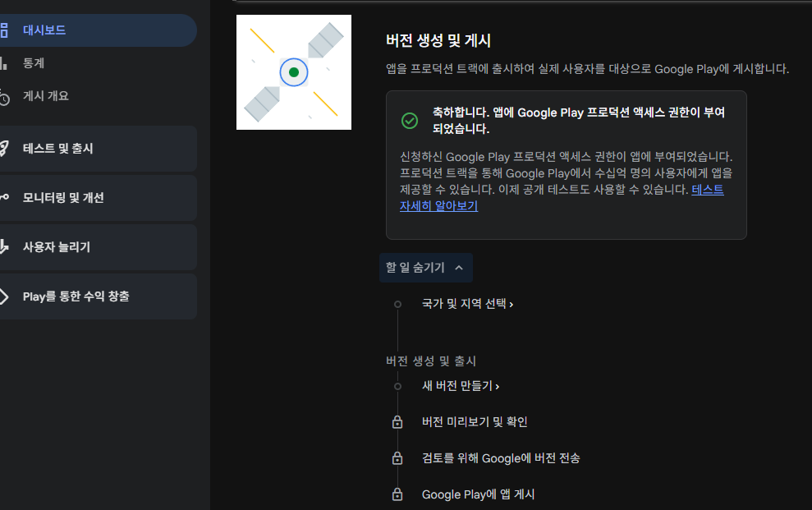
Task: Open 국가 및 지역 선택 task
Action: [468, 304]
